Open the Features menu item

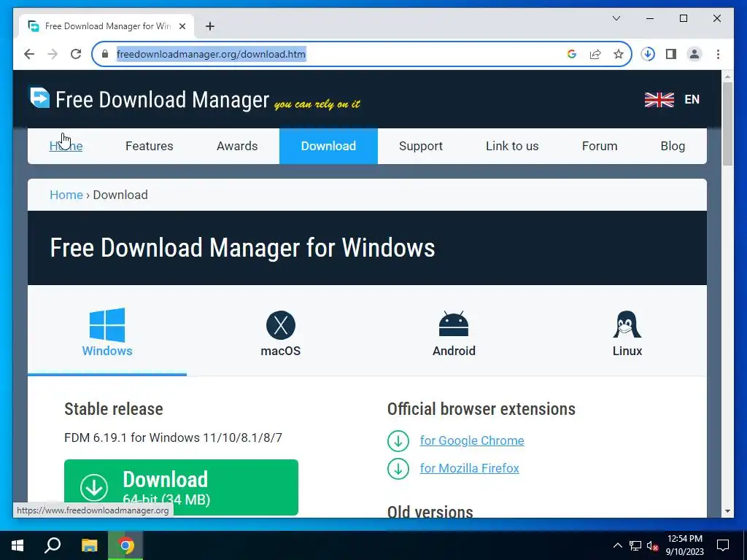click(x=149, y=146)
